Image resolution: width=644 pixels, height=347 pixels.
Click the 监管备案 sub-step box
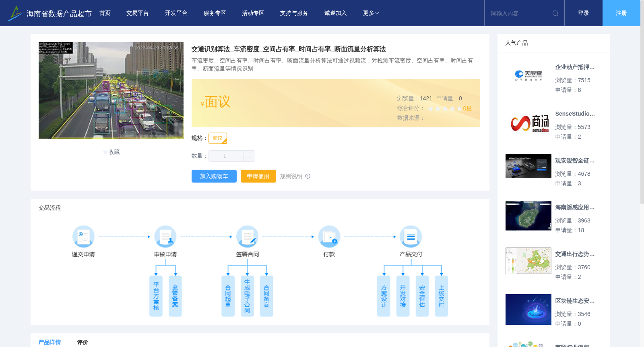coord(175,296)
